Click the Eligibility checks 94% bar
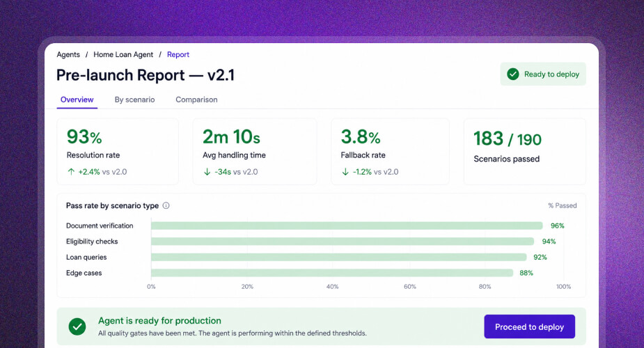The width and height of the screenshot is (644, 348). (343, 242)
